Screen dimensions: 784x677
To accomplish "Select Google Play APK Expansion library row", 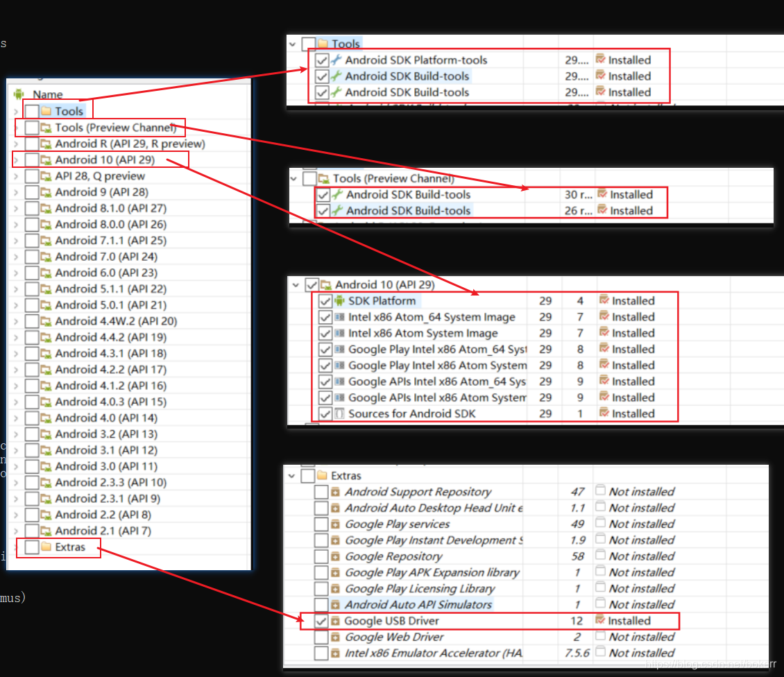I will coord(525,572).
